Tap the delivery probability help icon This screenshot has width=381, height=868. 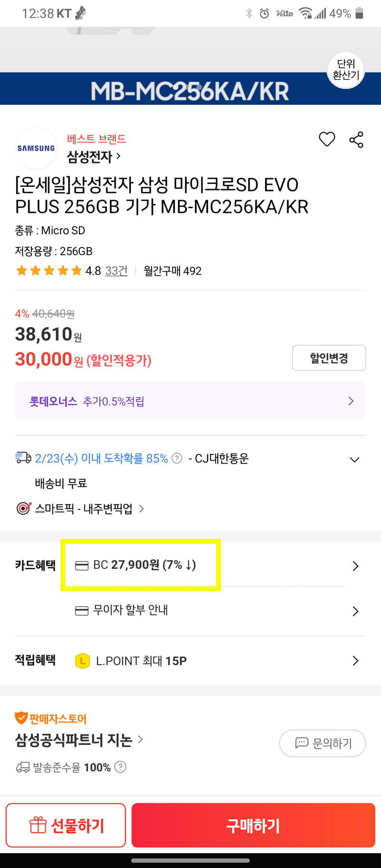177,458
